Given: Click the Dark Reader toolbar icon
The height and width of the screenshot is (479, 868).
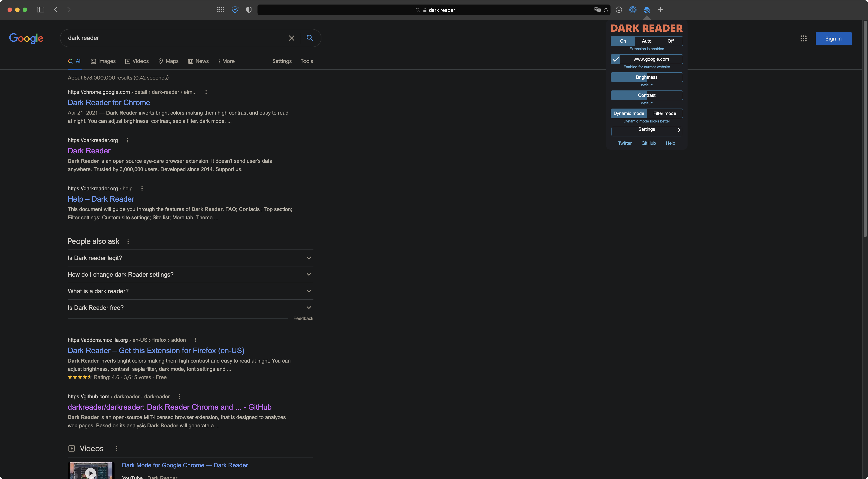Looking at the screenshot, I should [647, 10].
